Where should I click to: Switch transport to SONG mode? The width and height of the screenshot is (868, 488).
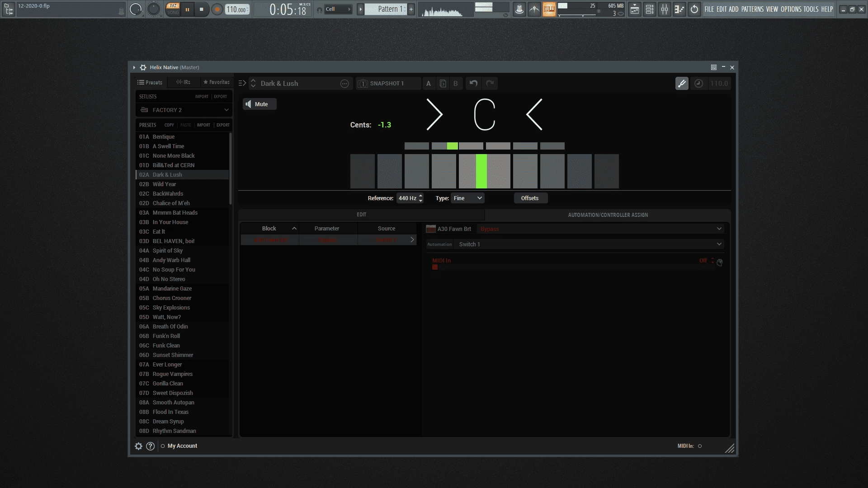point(173,12)
